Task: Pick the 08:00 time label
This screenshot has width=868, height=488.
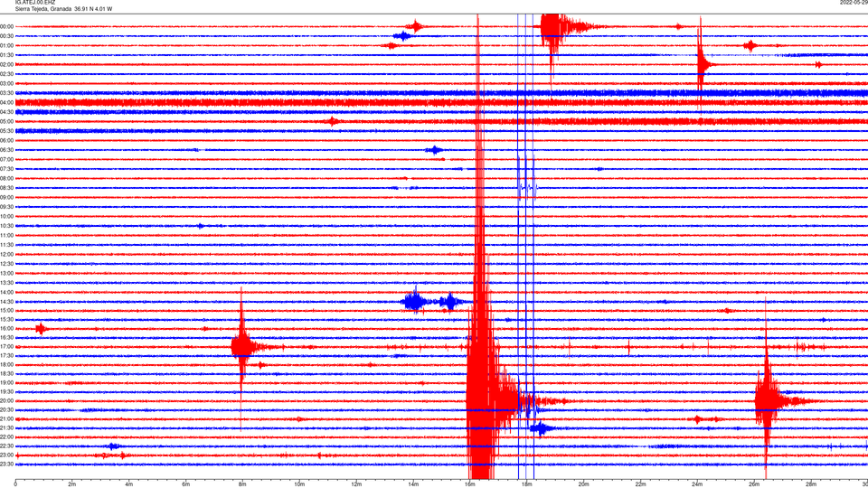Action: 6,178
